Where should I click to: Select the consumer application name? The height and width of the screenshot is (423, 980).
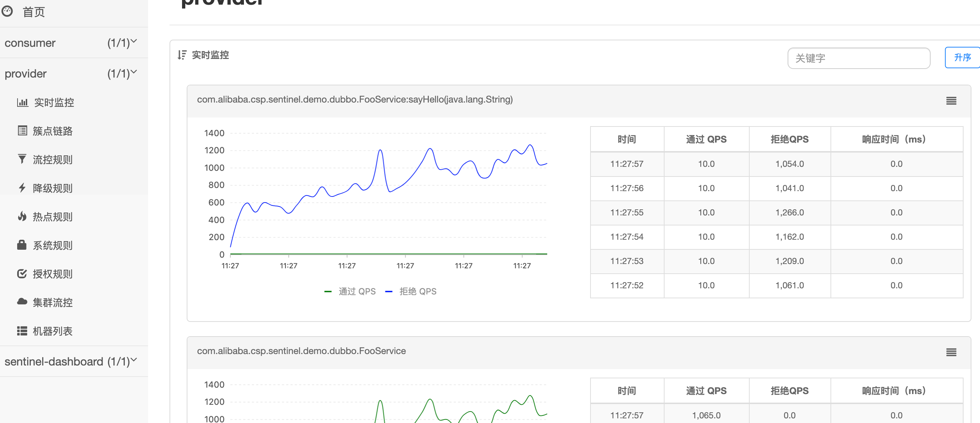30,43
